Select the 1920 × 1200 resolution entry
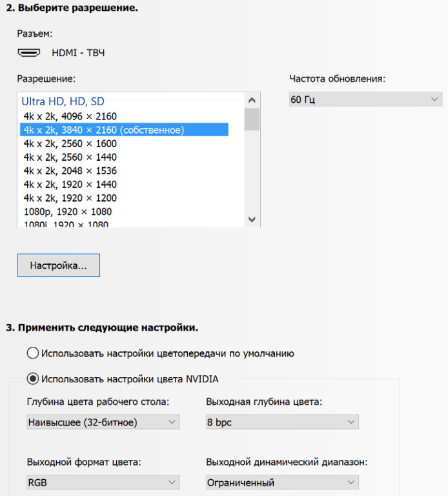Image resolution: width=448 pixels, height=496 pixels. coord(70,198)
